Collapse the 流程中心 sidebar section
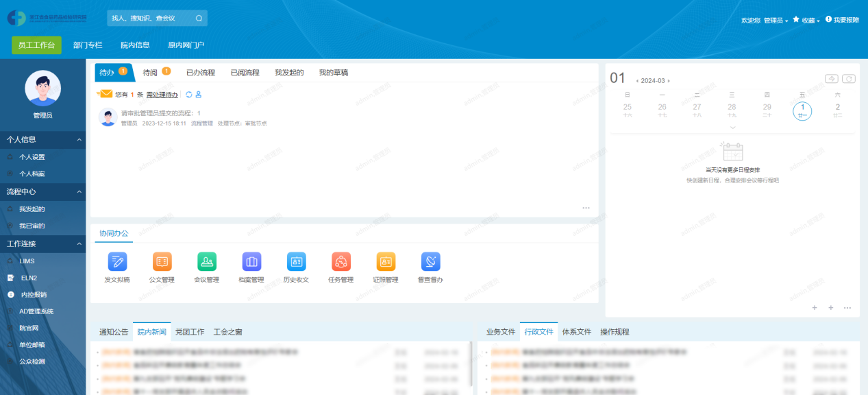The height and width of the screenshot is (395, 868). coord(79,192)
